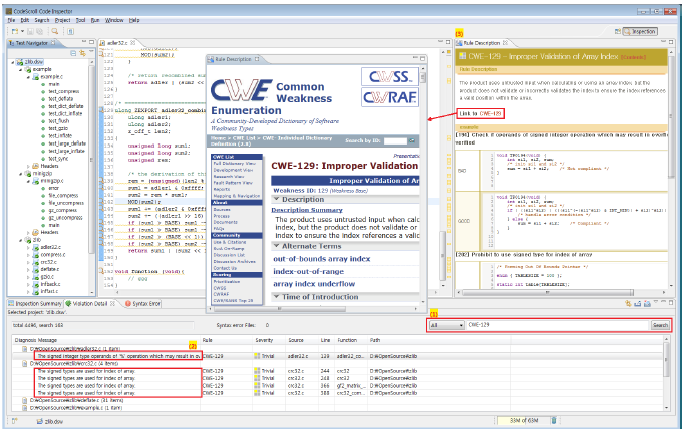Viewport: 683px width, 429px height.
Task: Select test_compress in the tree
Action: [64, 91]
